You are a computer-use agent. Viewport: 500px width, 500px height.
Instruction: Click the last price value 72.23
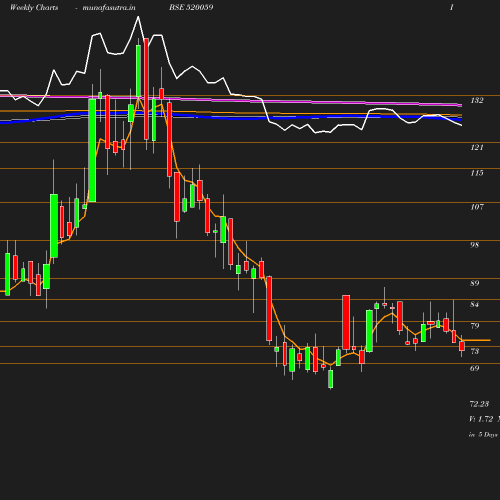point(479,404)
